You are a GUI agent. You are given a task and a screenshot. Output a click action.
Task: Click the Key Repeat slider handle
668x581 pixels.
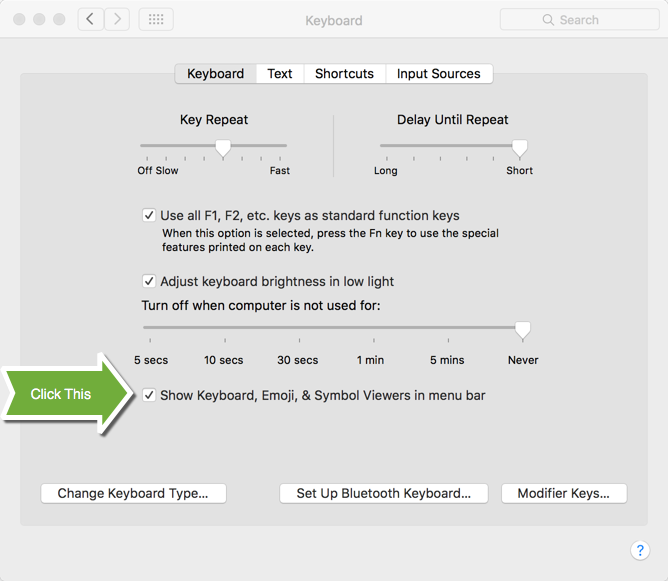point(223,148)
